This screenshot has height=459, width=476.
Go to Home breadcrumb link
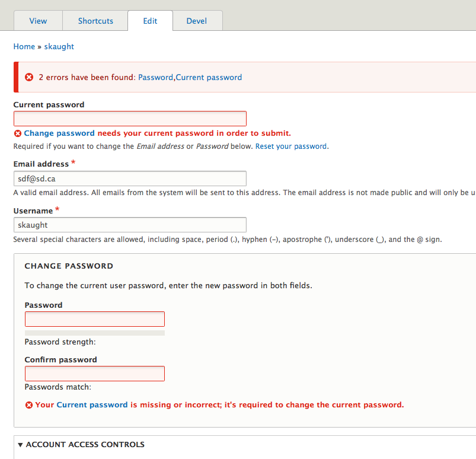pyautogui.click(x=24, y=46)
